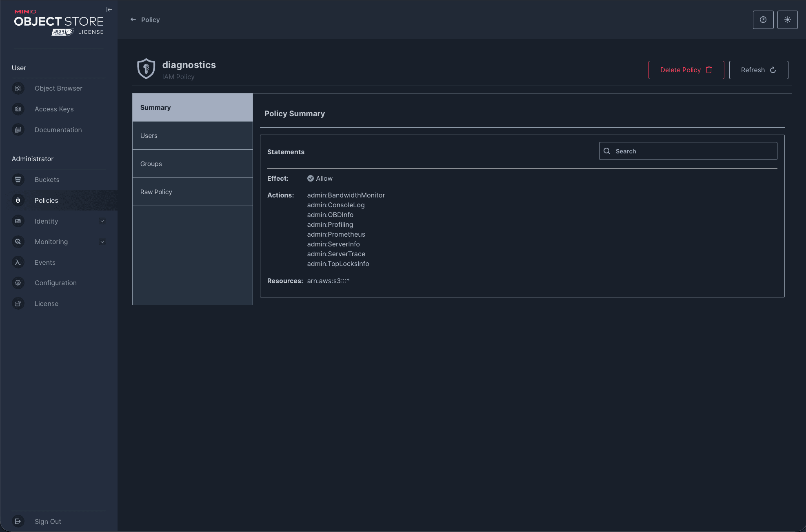Expand the Monitoring chevron
The image size is (806, 532).
[102, 242]
